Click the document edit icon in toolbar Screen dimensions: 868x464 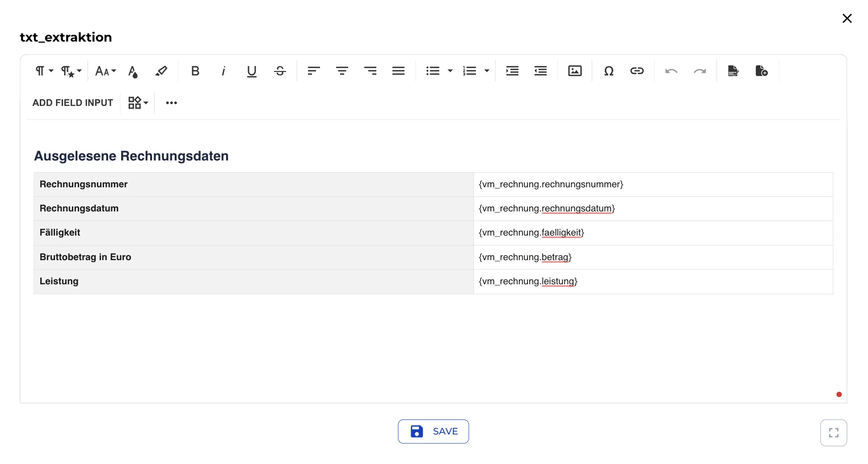[733, 71]
